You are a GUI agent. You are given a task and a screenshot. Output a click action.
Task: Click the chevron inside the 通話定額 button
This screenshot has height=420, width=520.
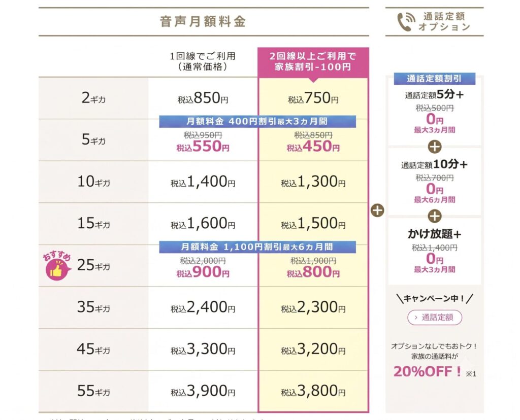(x=416, y=318)
